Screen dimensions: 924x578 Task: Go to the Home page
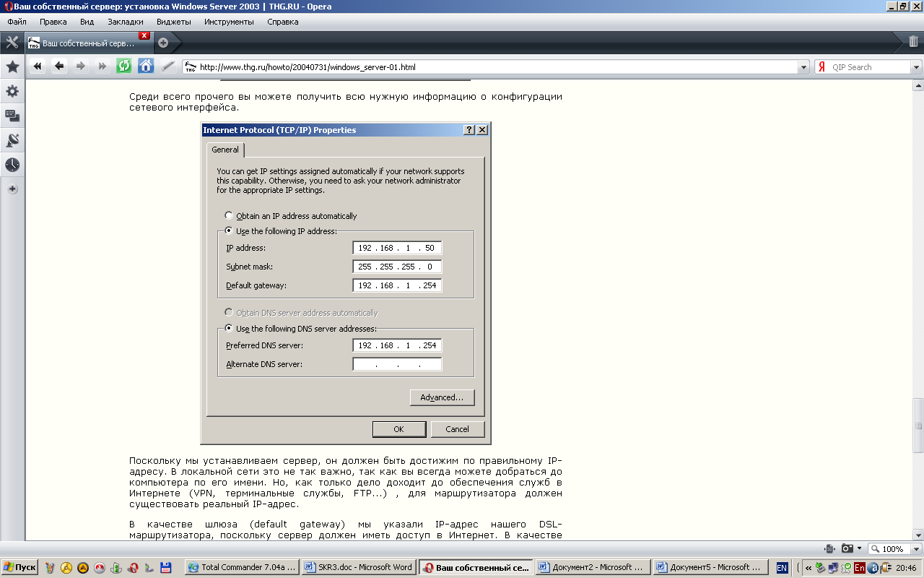click(146, 66)
